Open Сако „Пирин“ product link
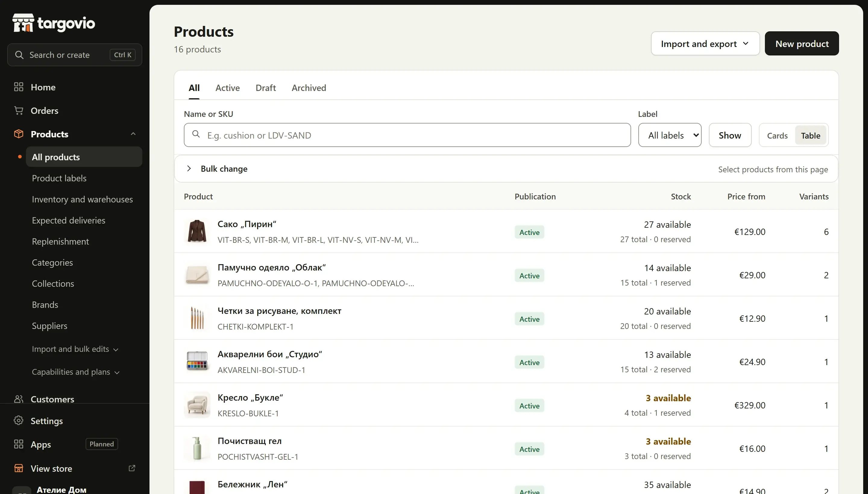Screen dimensions: 868x494 tap(247, 224)
